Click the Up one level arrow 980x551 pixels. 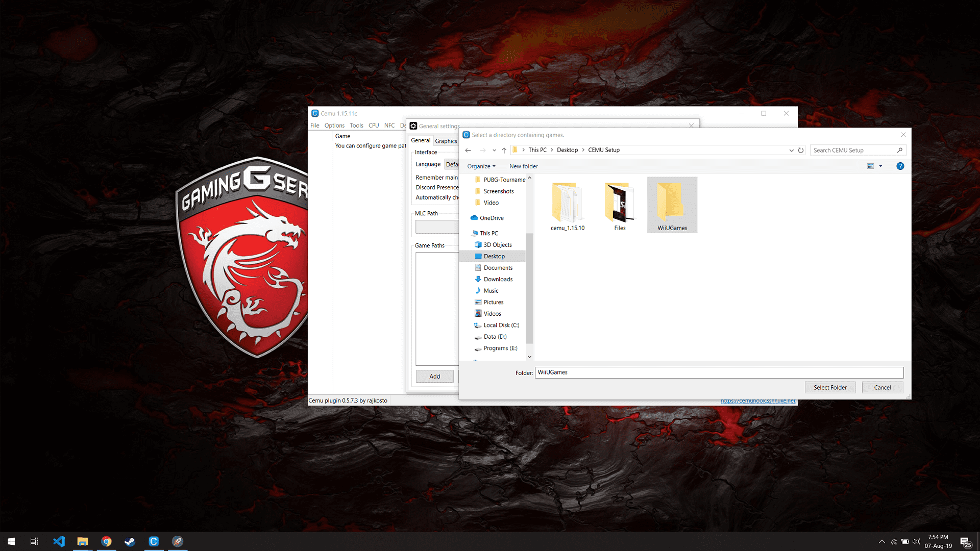pyautogui.click(x=504, y=150)
